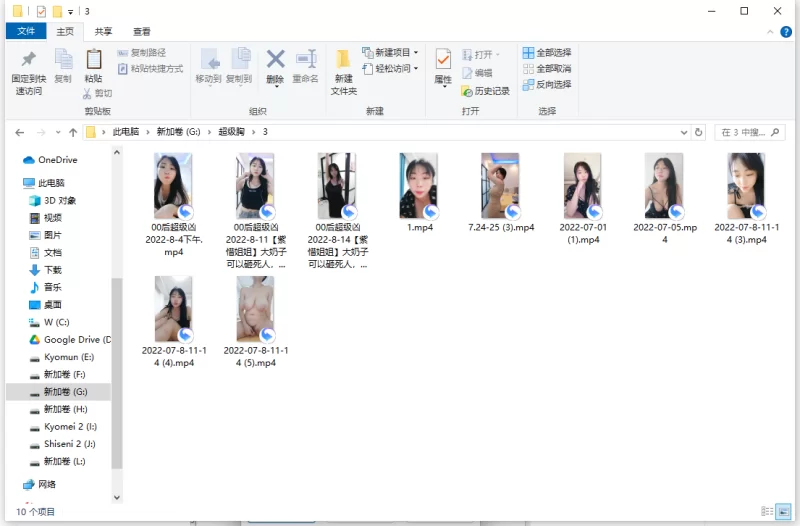Click the Cut scissors icon
800x526 pixels.
[87, 93]
